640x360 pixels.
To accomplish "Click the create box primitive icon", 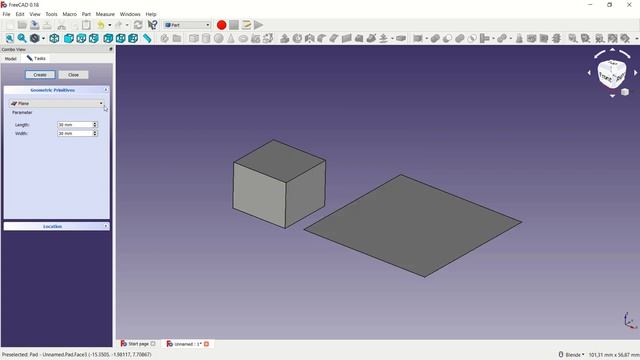I will (x=193, y=38).
